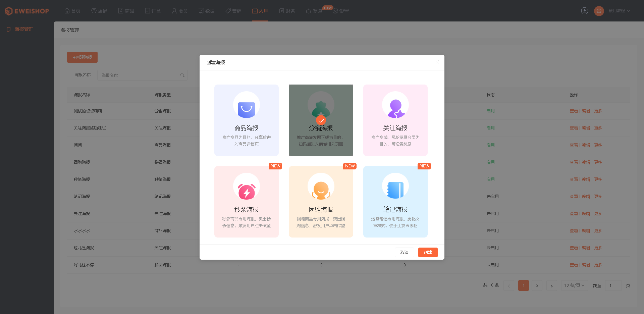
Task: Select the 秒杀海报 card title
Action: point(247,210)
